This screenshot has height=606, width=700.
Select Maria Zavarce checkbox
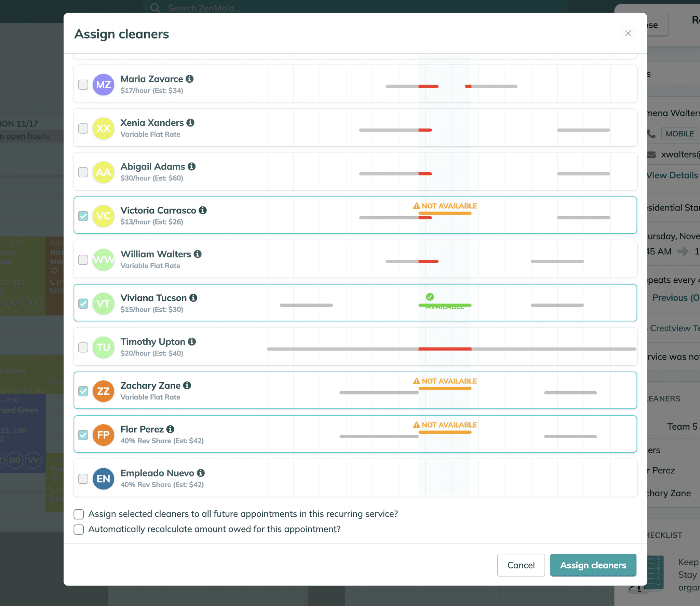pyautogui.click(x=83, y=84)
